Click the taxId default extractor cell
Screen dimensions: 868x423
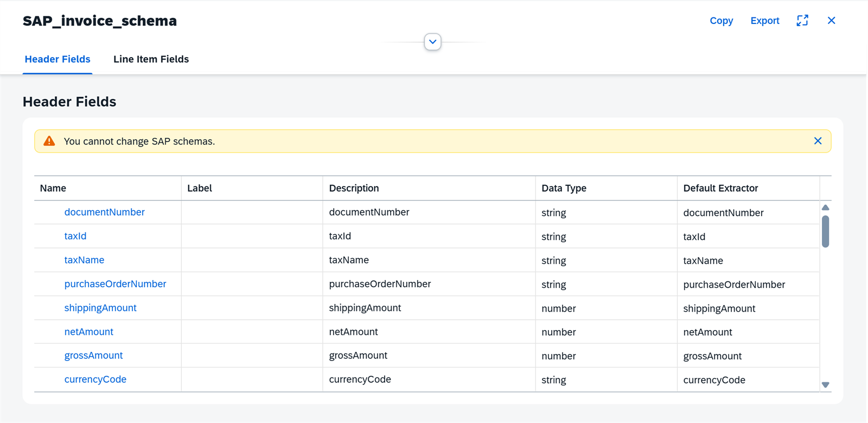point(748,236)
